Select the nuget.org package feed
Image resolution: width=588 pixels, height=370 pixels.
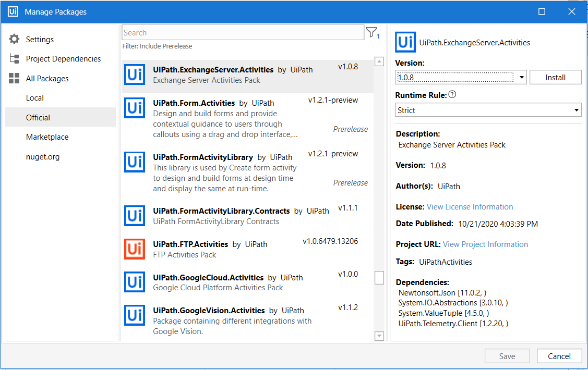pos(43,157)
